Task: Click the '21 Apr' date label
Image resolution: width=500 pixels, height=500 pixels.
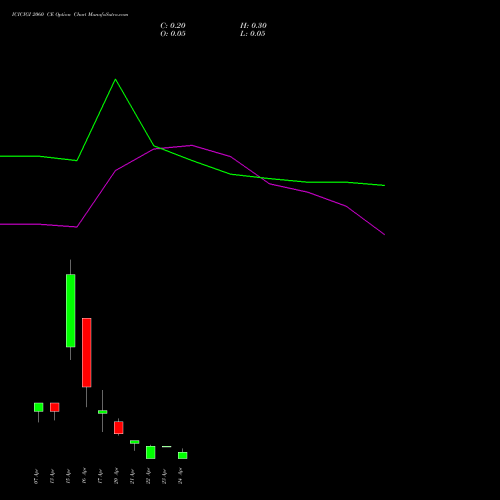Action: (132, 477)
